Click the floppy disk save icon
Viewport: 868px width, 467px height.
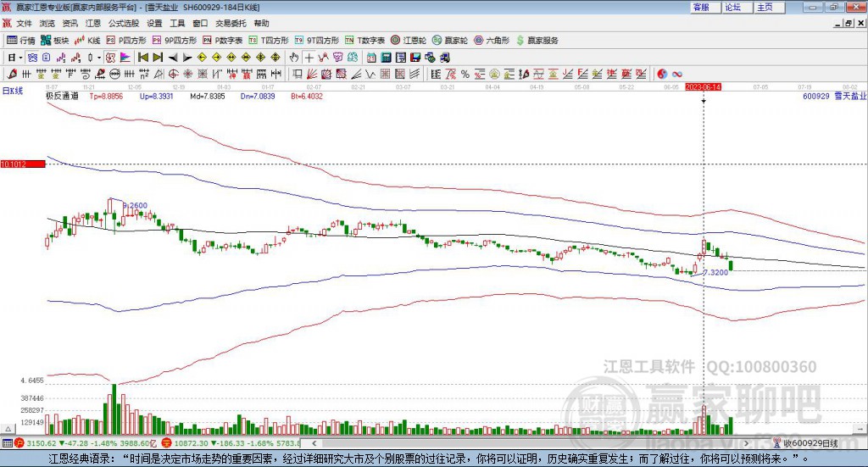pyautogui.click(x=415, y=58)
